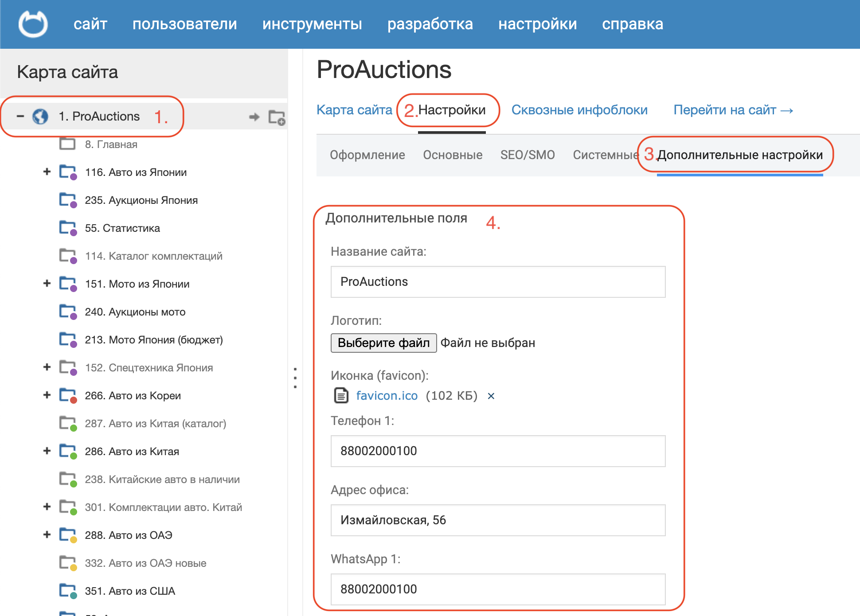Image resolution: width=860 pixels, height=616 pixels.
Task: Open the Сквозные инфоблоки tab
Action: point(579,110)
